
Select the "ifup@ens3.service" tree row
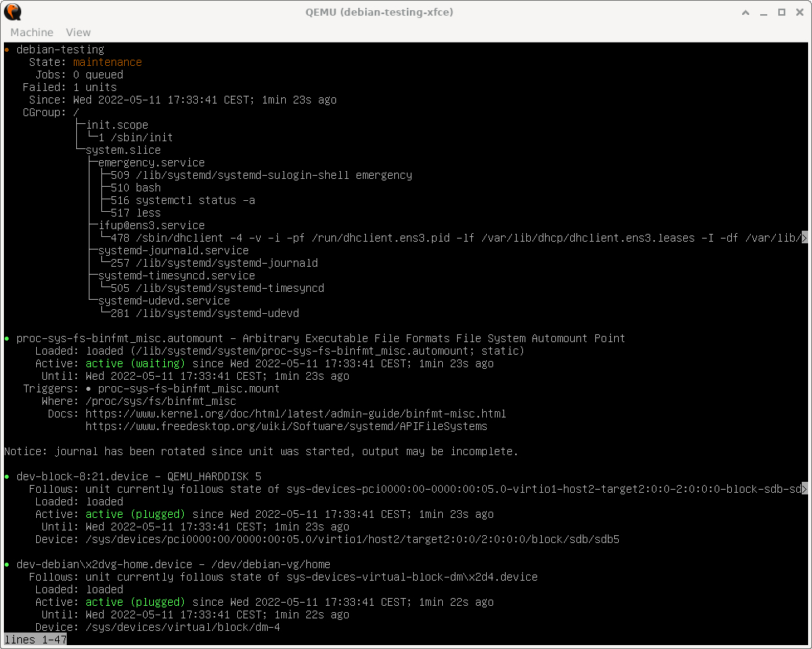[x=152, y=226]
